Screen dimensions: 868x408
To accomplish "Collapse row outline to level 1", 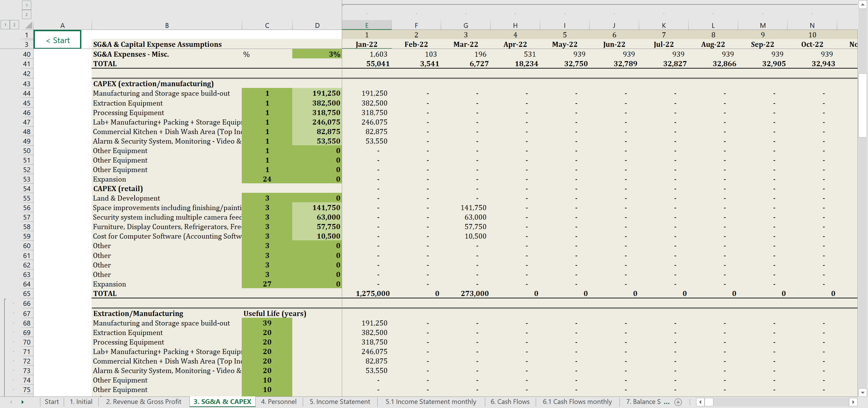I will [x=5, y=24].
